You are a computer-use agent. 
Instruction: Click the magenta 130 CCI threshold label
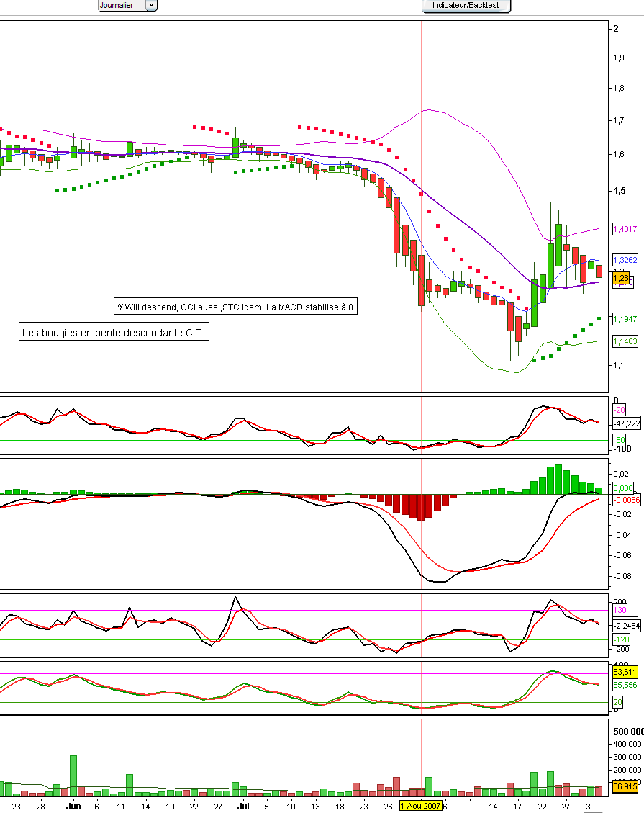tap(618, 610)
